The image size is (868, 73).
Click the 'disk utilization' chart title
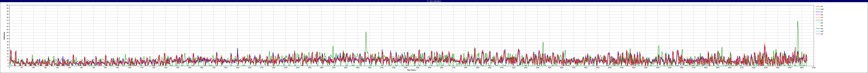(434, 1)
